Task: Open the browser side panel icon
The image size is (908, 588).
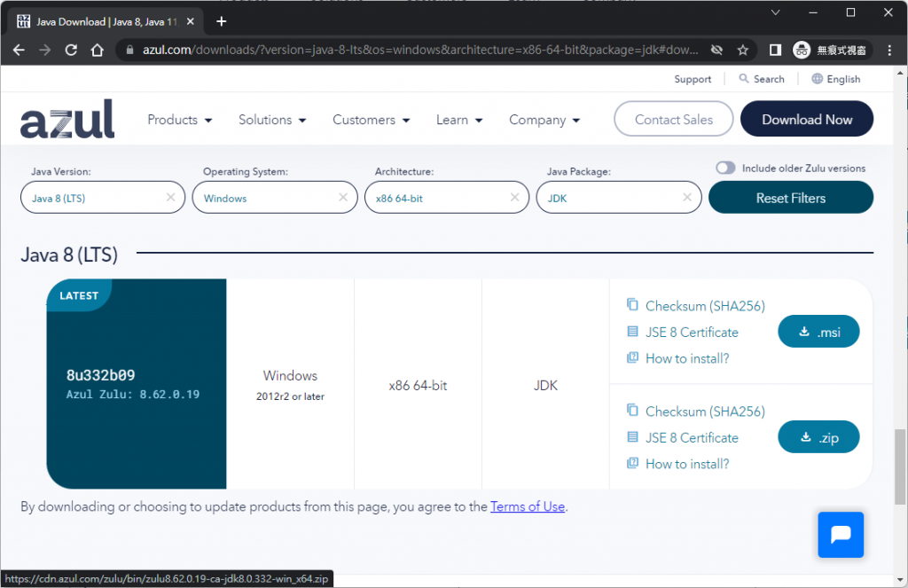Action: click(775, 51)
